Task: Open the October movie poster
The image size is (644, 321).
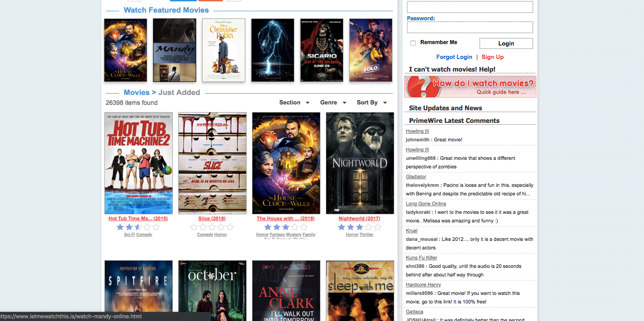Action: click(x=212, y=290)
